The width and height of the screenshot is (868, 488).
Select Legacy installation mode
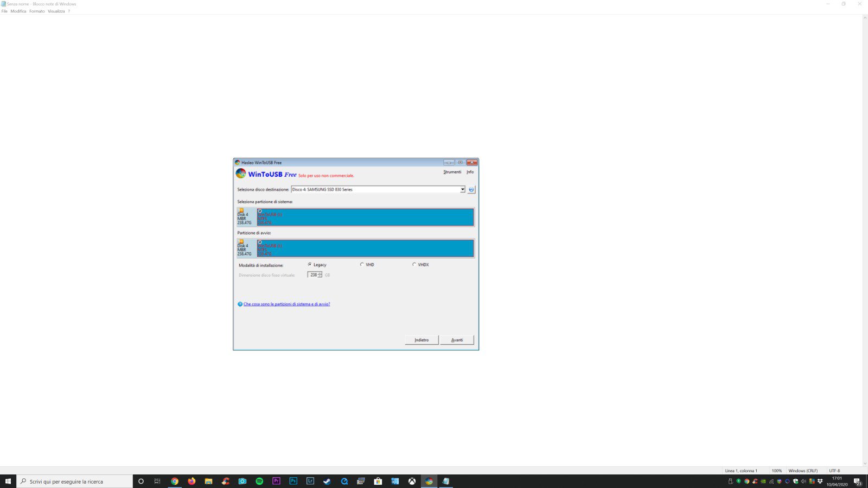click(310, 265)
